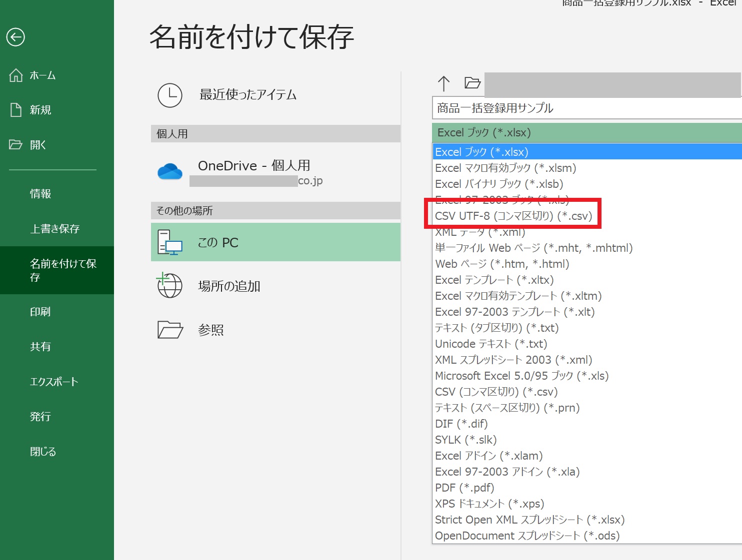This screenshot has height=560, width=742.
Task: Go to エクスポート in the sidebar
Action: [x=54, y=382]
